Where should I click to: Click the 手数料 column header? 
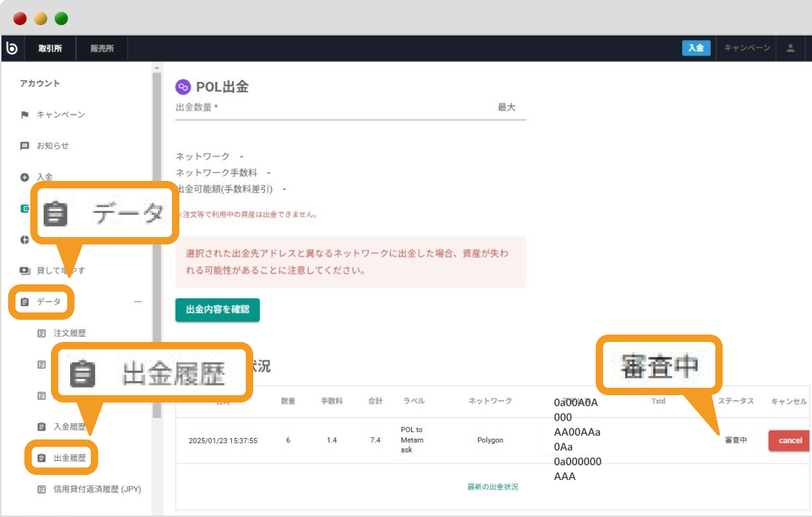(x=331, y=401)
